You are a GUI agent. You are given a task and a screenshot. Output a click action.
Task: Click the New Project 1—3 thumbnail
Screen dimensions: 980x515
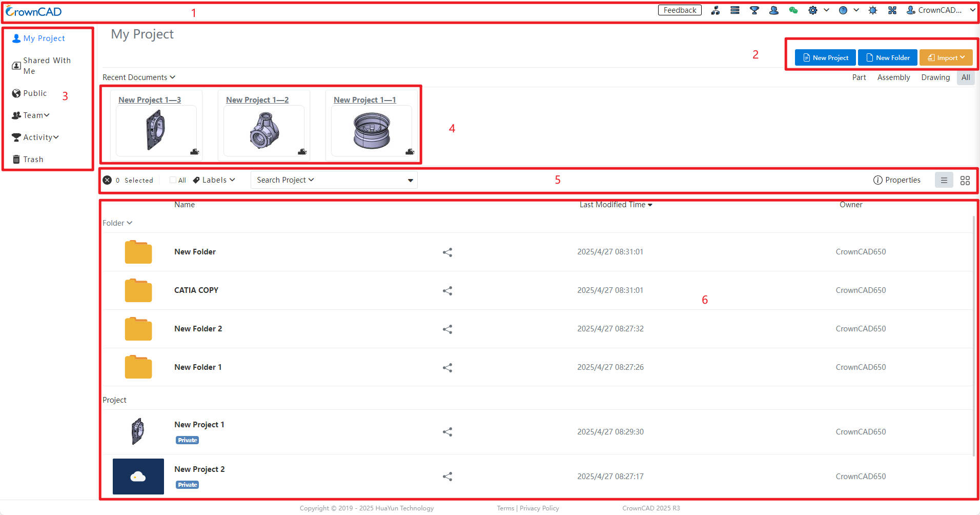(x=156, y=131)
